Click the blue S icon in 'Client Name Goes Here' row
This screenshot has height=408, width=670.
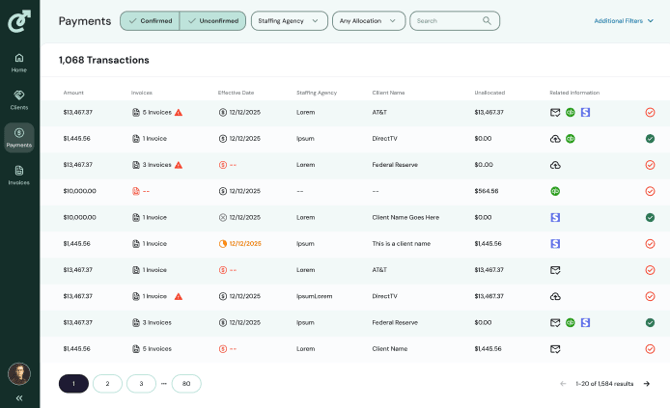555,217
